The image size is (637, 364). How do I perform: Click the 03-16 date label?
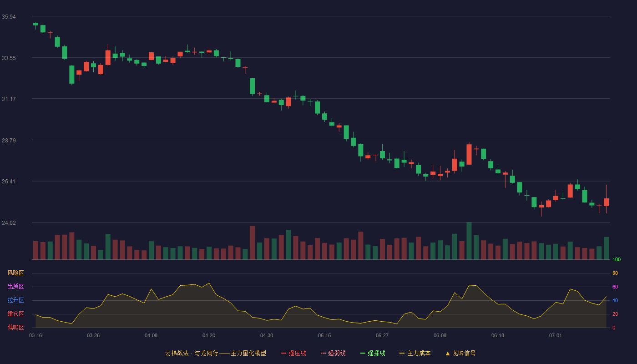click(35, 335)
